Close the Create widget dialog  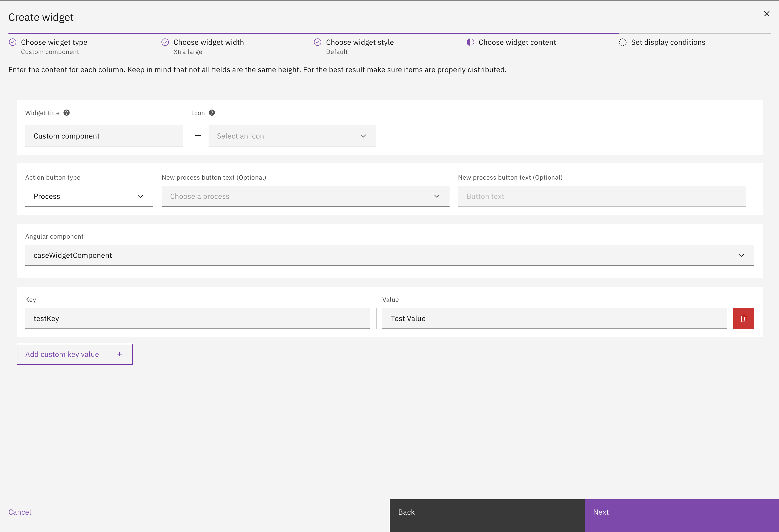click(766, 14)
